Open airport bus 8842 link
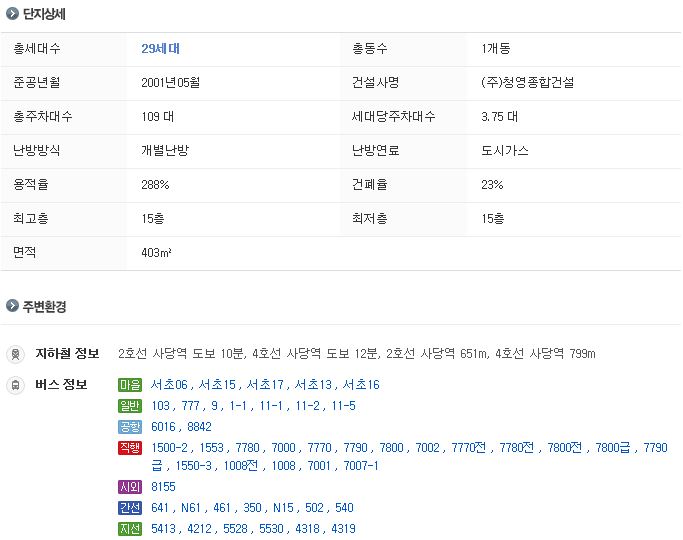683x540 pixels. point(199,427)
